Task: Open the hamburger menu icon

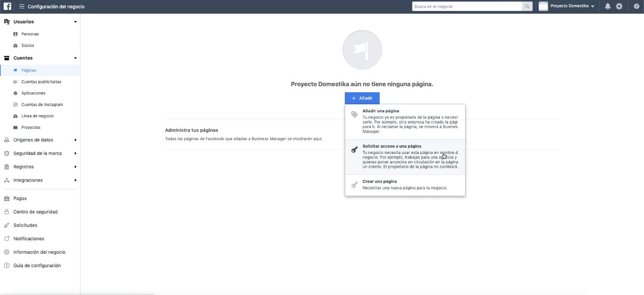Action: [x=21, y=7]
